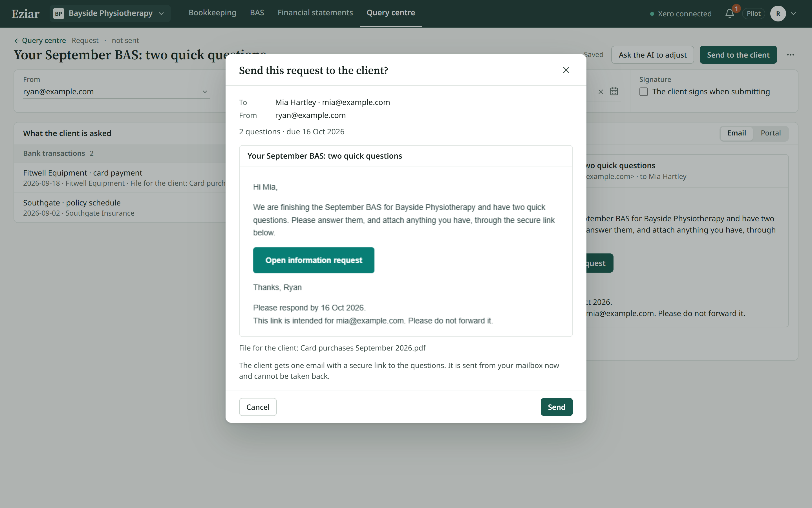Viewport: 812px width, 508px height.
Task: Expand the Bayside Physiotherapy client switcher
Action: pyautogui.click(x=110, y=14)
